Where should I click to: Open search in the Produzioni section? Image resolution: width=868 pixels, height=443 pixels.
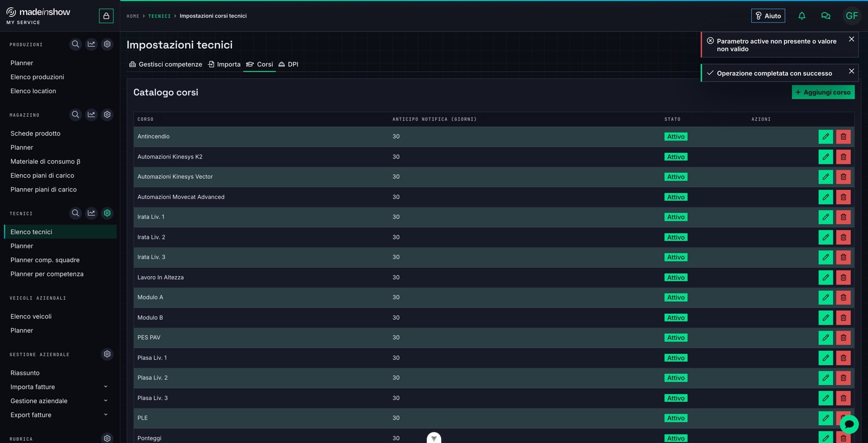pyautogui.click(x=75, y=44)
